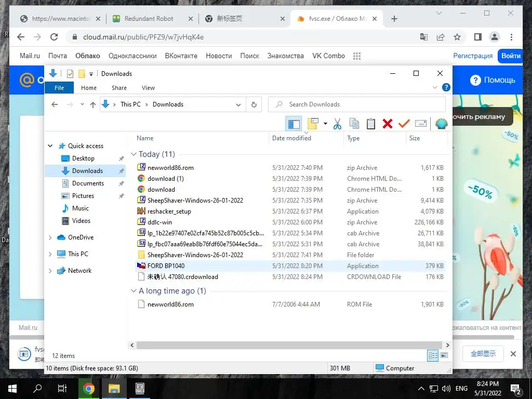Collapse the A long time ago group
The image size is (532, 399).
[x=134, y=291]
